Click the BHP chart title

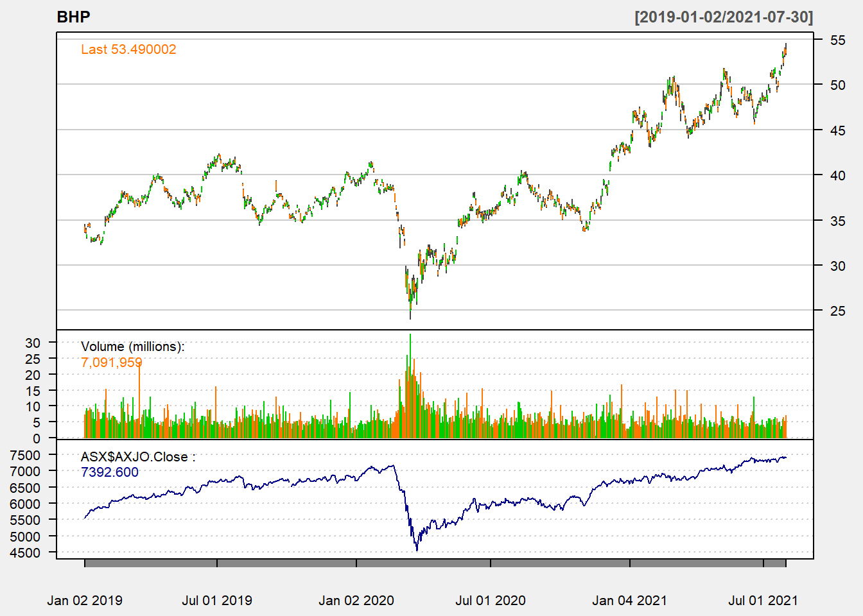(73, 17)
